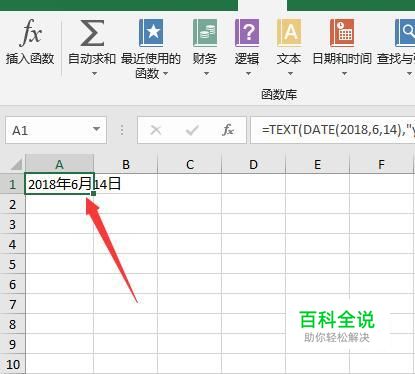Open the Name Box dropdown arrow

97,129
